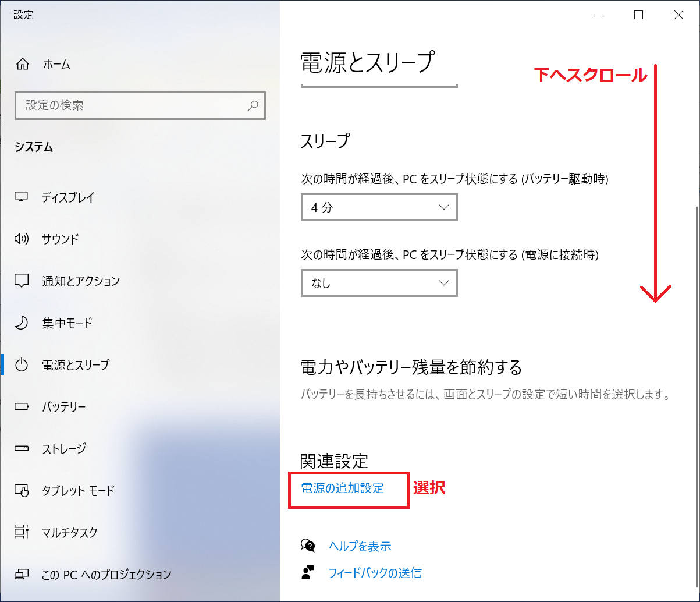Screen dimensions: 700x602
Task: Click the Multitasking icon
Action: [22, 533]
